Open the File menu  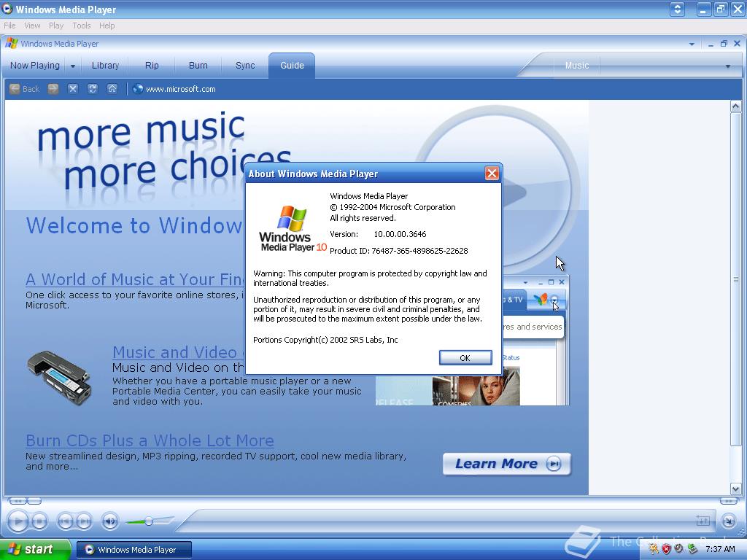pyautogui.click(x=9, y=26)
